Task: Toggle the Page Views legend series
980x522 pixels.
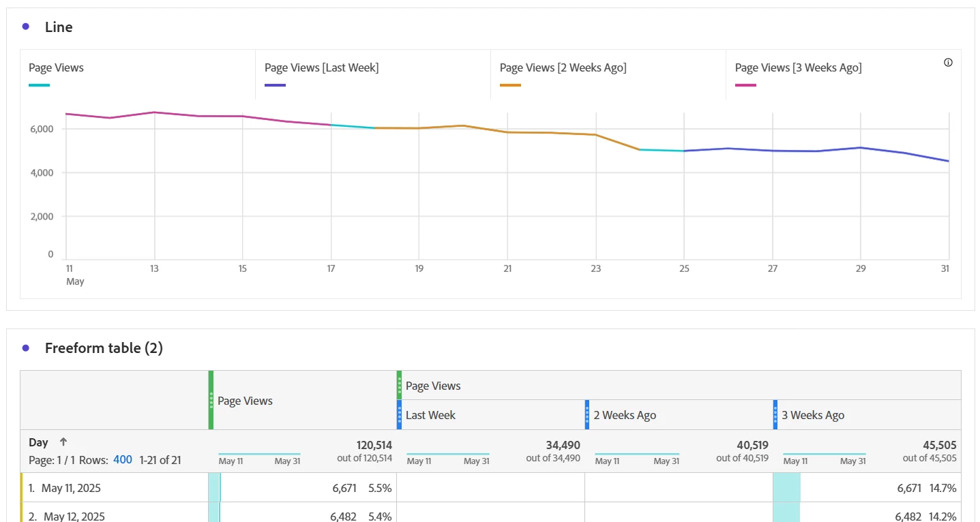Action: point(137,74)
